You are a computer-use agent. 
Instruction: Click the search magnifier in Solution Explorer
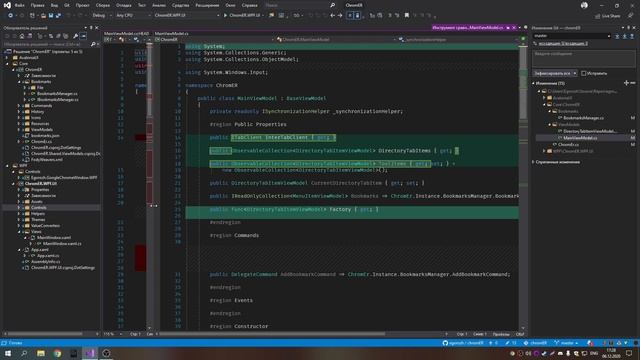click(x=93, y=44)
